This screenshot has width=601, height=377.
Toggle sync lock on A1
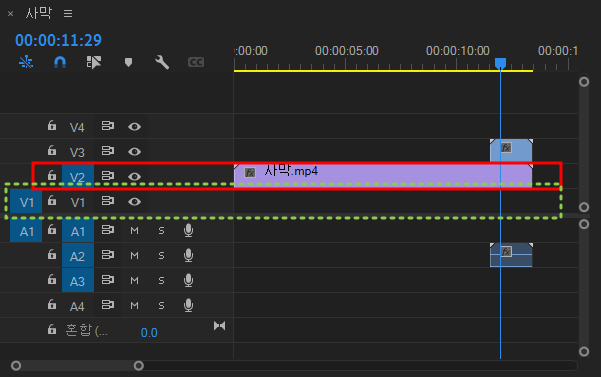point(108,230)
